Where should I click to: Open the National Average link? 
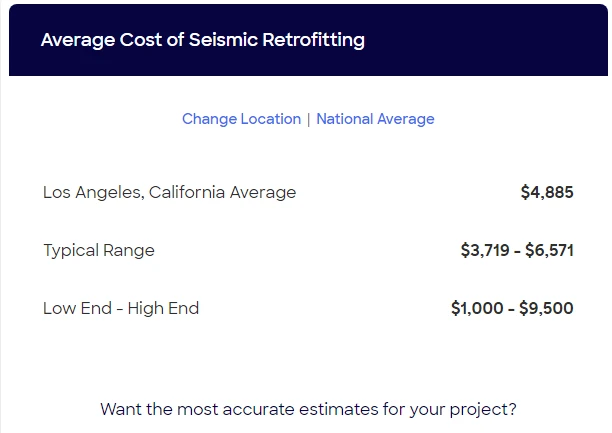pos(375,119)
